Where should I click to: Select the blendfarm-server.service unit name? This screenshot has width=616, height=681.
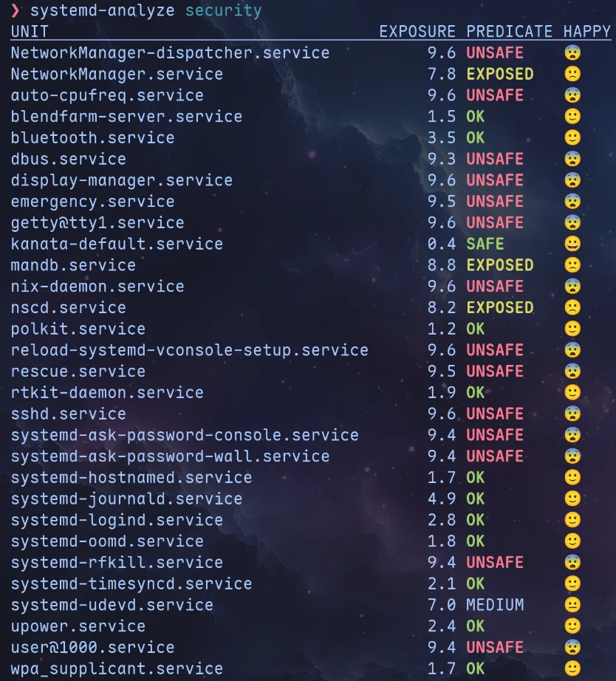[x=126, y=117]
